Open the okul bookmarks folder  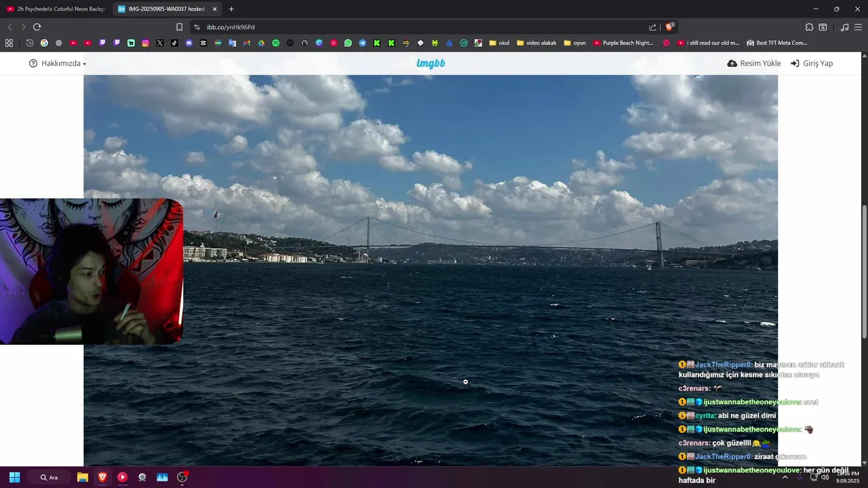point(499,43)
